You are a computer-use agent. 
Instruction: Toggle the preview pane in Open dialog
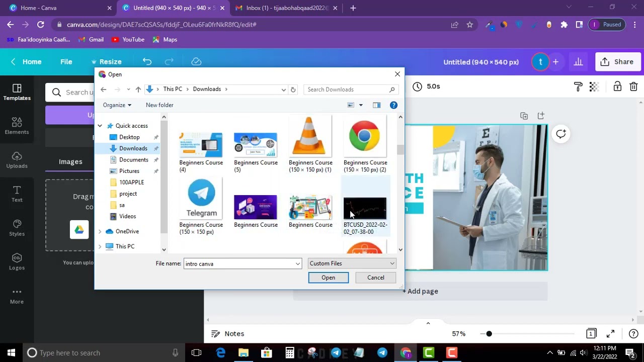tap(376, 105)
